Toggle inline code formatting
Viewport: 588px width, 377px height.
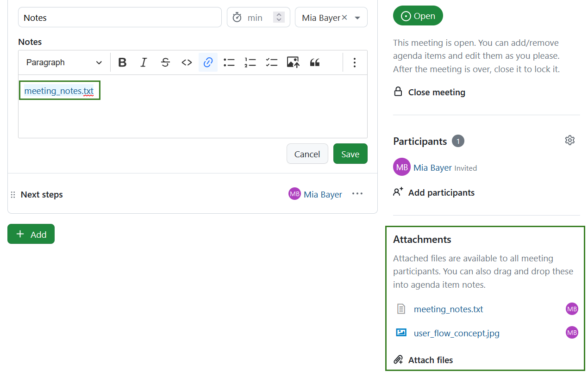(x=187, y=62)
